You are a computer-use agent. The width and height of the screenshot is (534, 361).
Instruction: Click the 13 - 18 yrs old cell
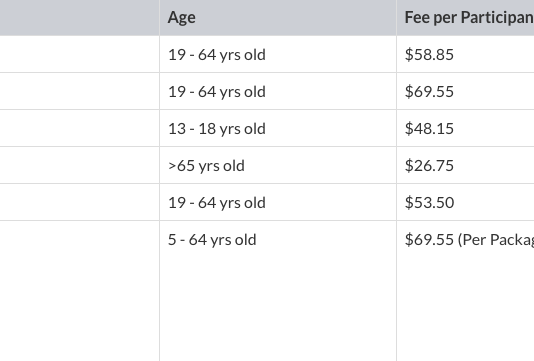278,128
